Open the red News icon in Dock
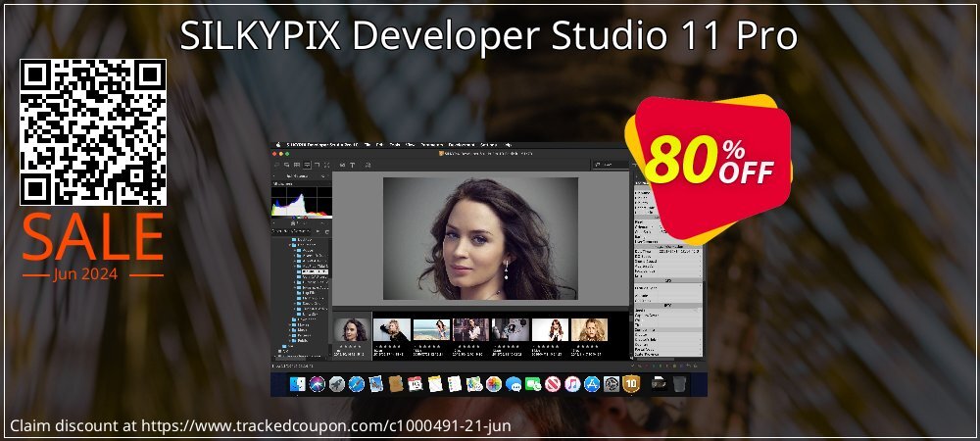 (x=553, y=383)
